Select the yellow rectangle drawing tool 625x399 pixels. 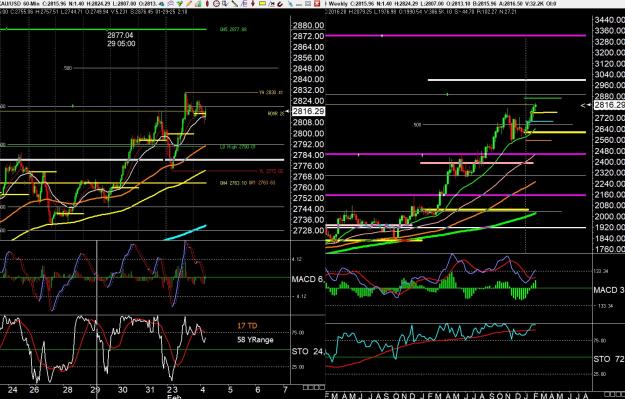pyautogui.click(x=262, y=4)
